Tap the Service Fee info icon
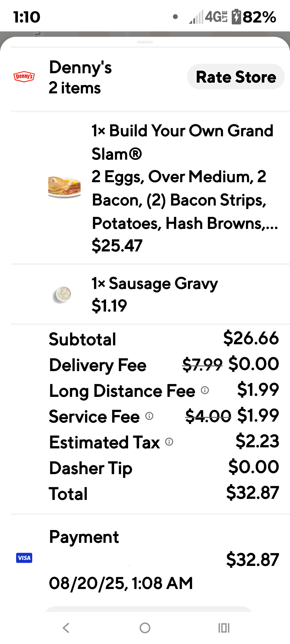This screenshot has height=644, width=290. coord(149,416)
